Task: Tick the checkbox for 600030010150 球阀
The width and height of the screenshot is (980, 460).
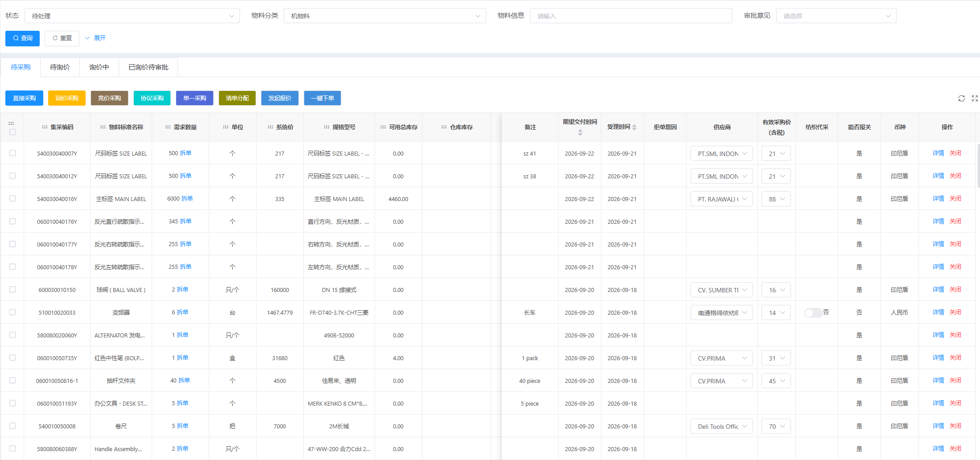Action: pos(12,289)
